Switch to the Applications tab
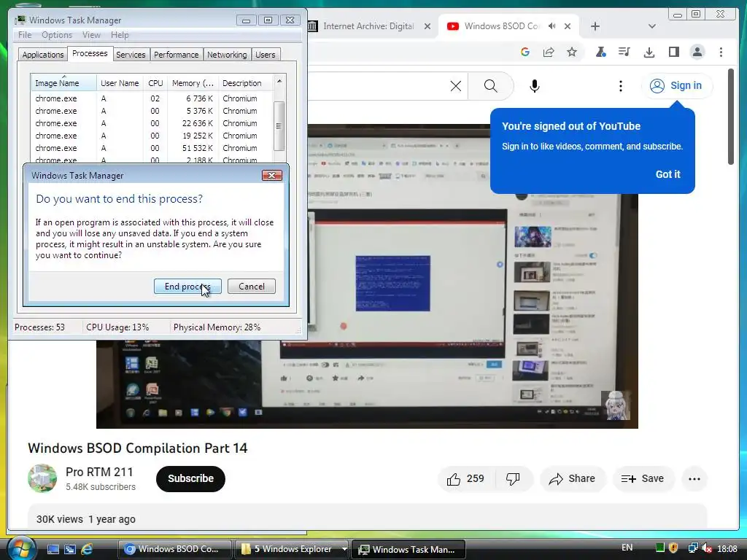 pyautogui.click(x=43, y=55)
